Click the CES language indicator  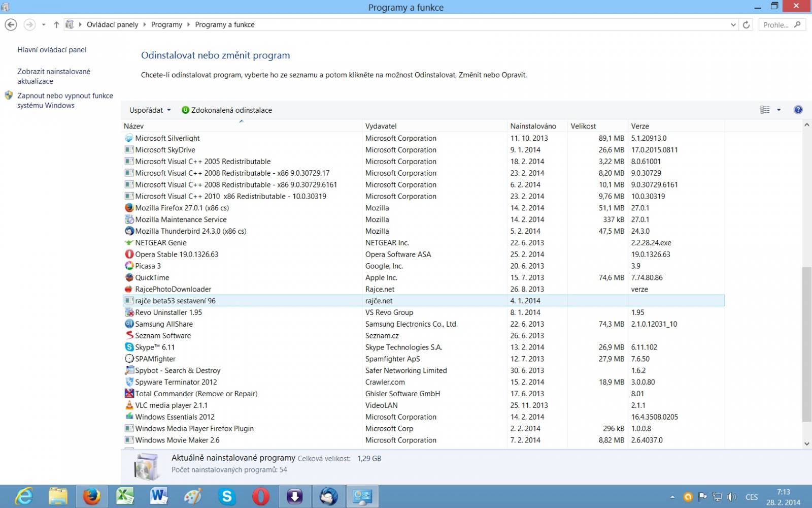(x=752, y=497)
